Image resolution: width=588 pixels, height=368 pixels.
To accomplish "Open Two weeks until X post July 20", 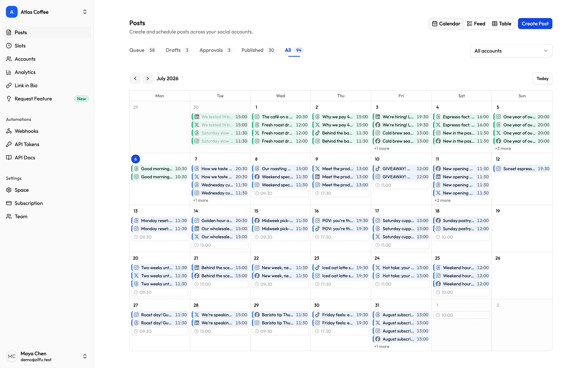I will click(x=160, y=276).
